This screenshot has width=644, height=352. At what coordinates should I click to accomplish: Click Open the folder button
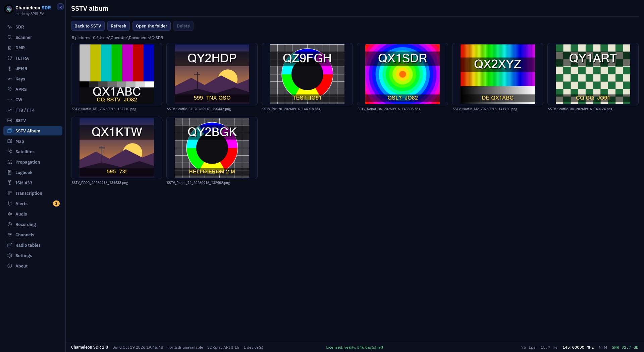coord(152,26)
